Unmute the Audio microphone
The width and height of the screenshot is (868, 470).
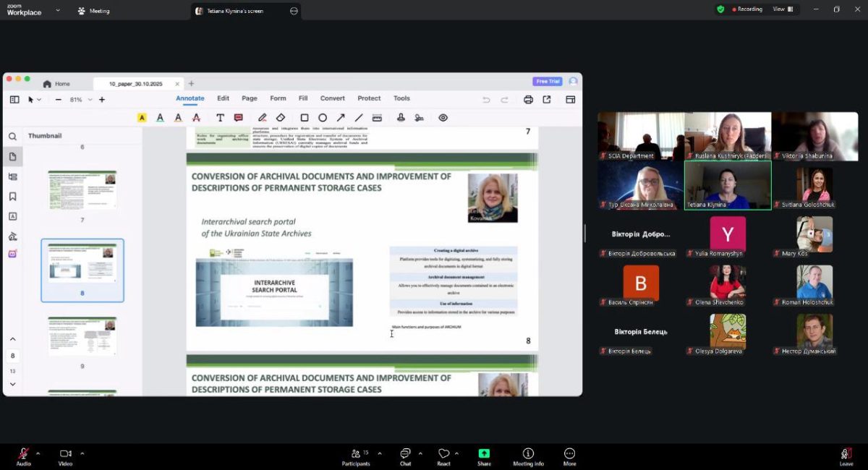pos(23,454)
